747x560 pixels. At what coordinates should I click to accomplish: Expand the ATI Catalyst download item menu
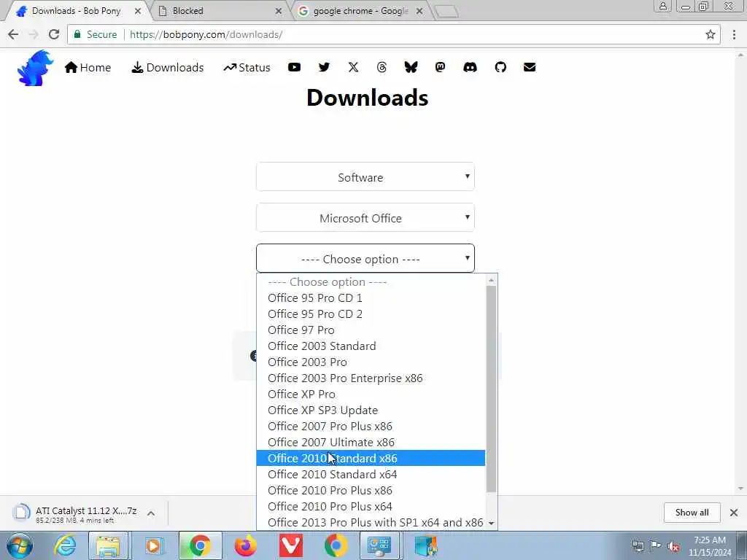click(x=151, y=513)
